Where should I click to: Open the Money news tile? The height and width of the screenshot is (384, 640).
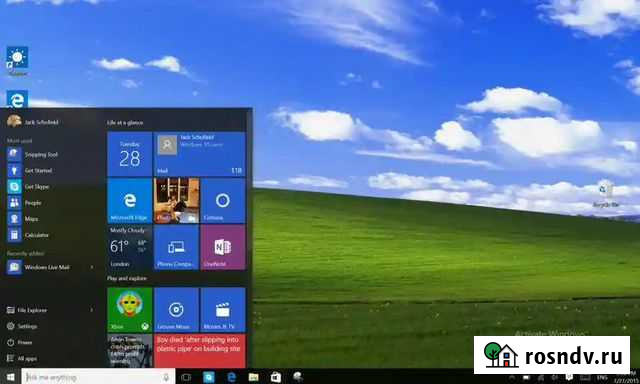(x=129, y=351)
